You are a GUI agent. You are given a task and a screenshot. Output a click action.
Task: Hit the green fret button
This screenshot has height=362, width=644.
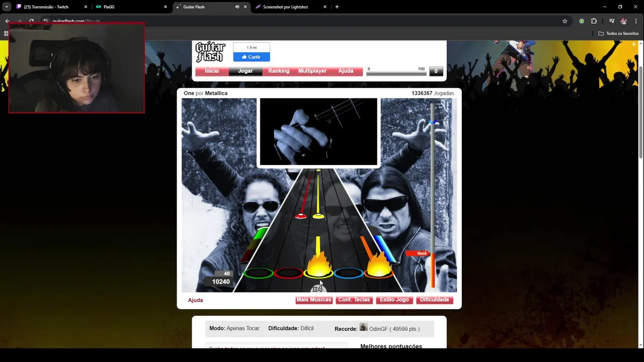pyautogui.click(x=258, y=273)
